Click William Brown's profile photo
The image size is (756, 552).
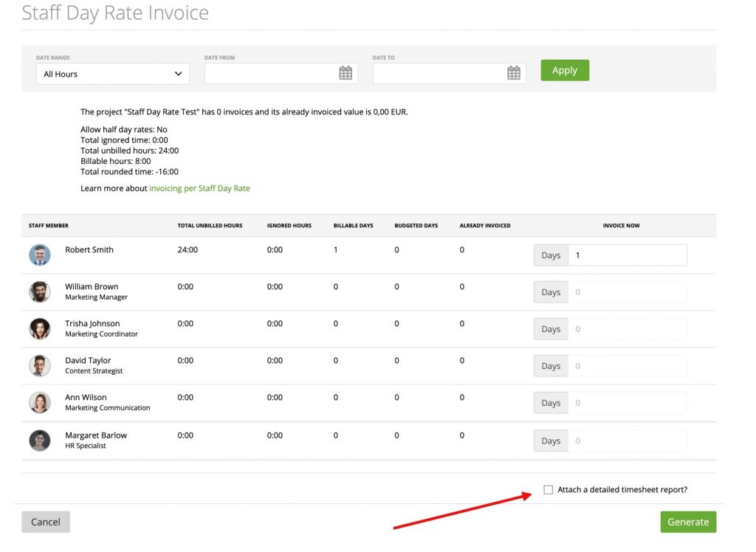coord(39,291)
